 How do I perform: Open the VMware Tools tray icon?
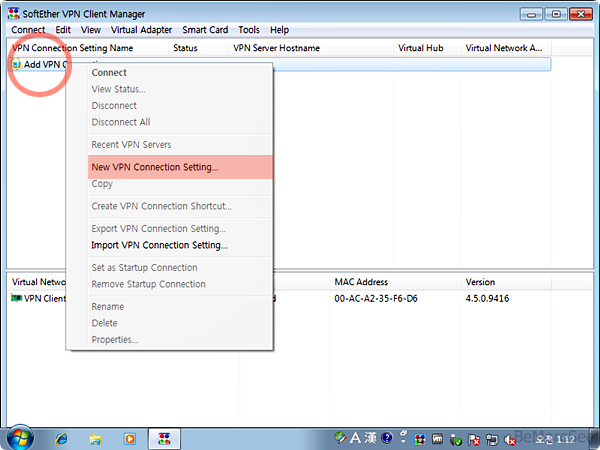(437, 439)
